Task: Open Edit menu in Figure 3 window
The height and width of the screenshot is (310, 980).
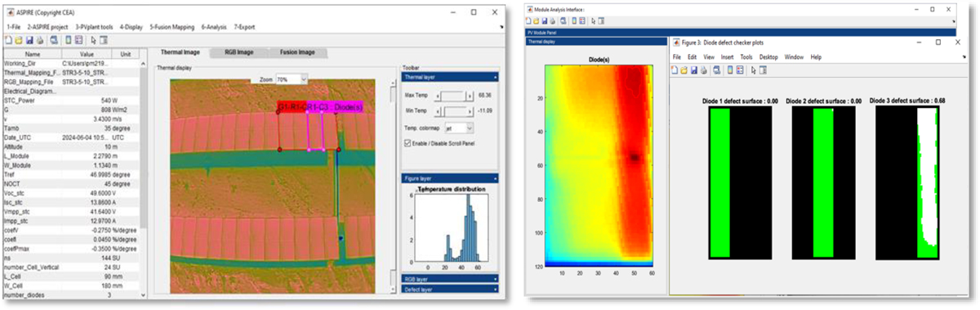Action: (692, 57)
